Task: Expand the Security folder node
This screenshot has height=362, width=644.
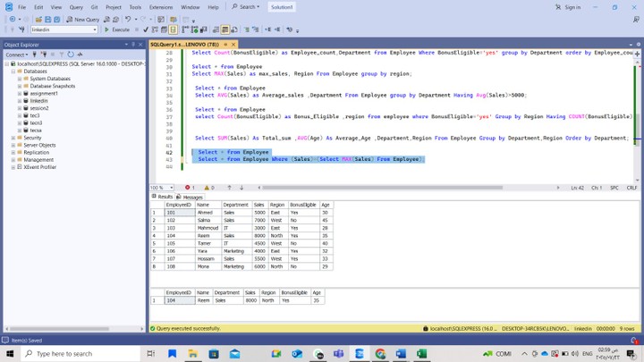Action: click(x=13, y=138)
